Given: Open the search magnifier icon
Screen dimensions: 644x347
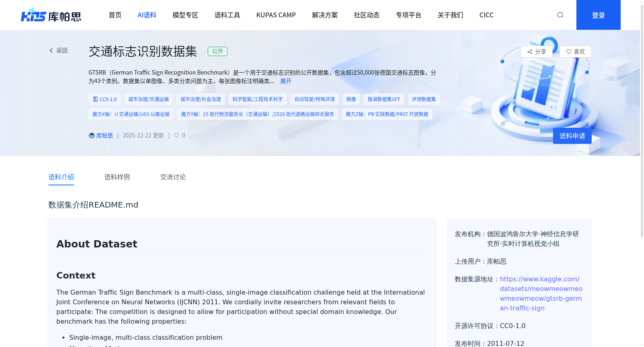Looking at the screenshot, I should pos(560,15).
